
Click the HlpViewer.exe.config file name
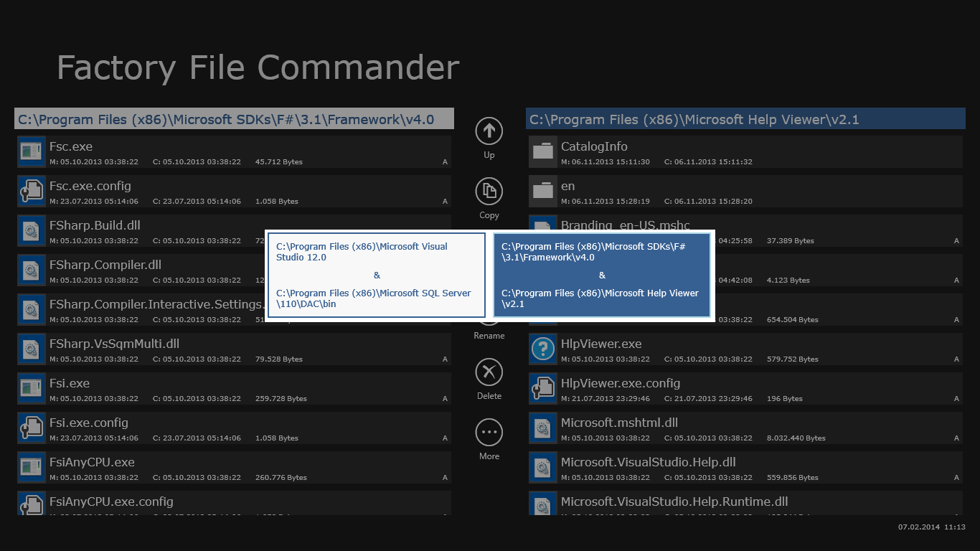[621, 384]
